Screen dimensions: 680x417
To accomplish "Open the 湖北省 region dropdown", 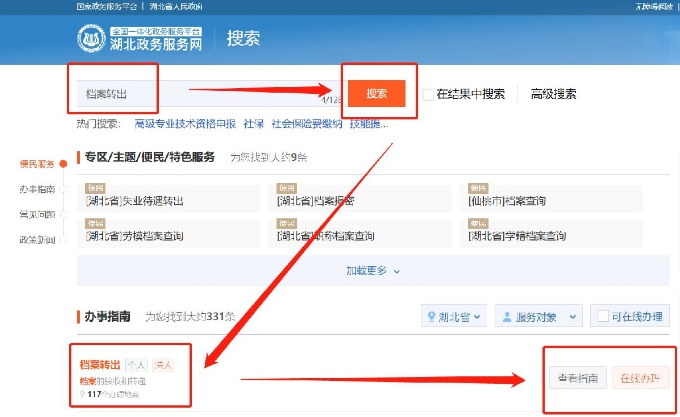I will click(454, 317).
